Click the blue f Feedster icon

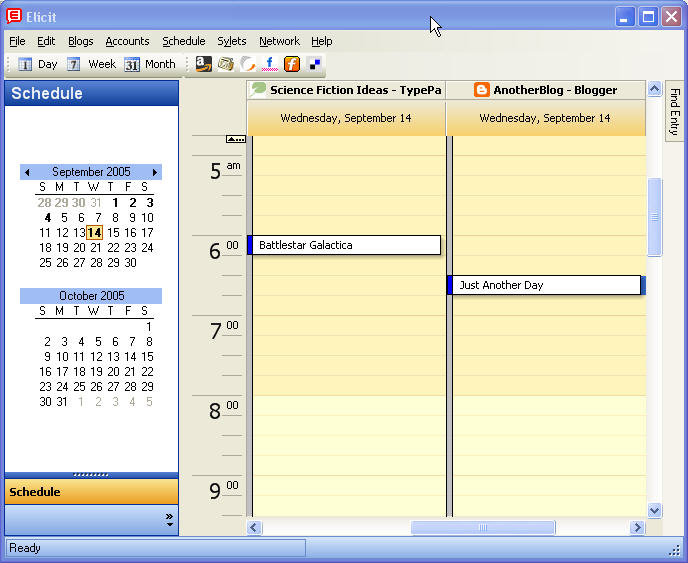[x=269, y=64]
